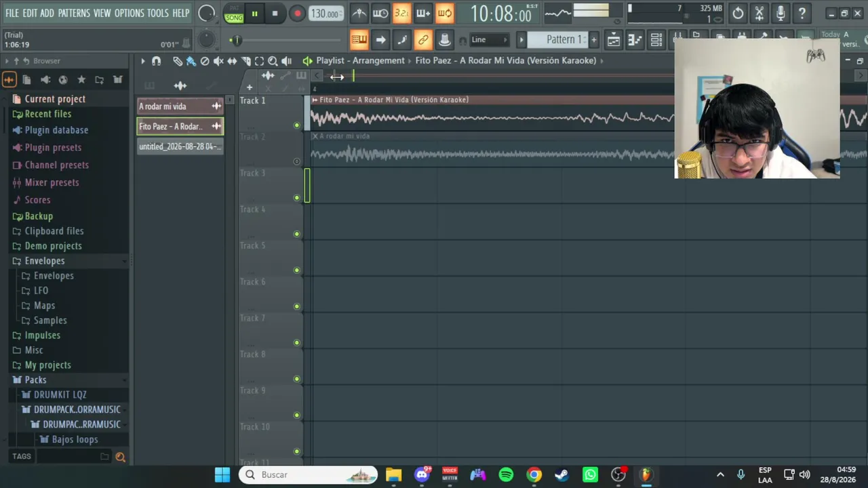The image size is (868, 488).
Task: Toggle loop recording button
Action: (444, 14)
